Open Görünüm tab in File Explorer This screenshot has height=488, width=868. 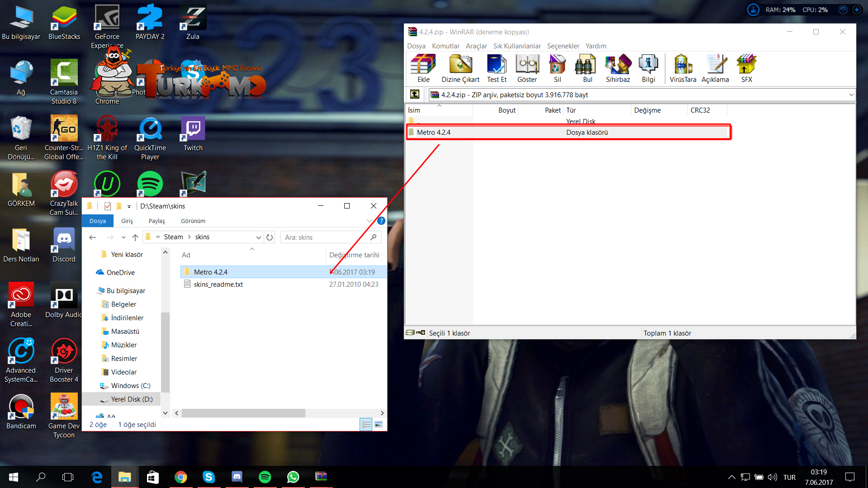(193, 221)
